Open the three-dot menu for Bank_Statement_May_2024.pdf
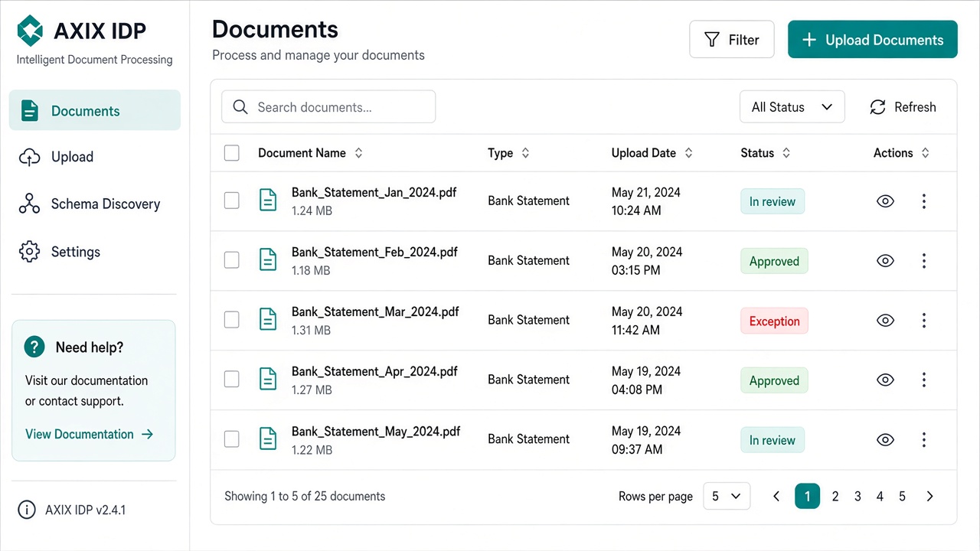Screen dimensions: 980x551 [924, 439]
